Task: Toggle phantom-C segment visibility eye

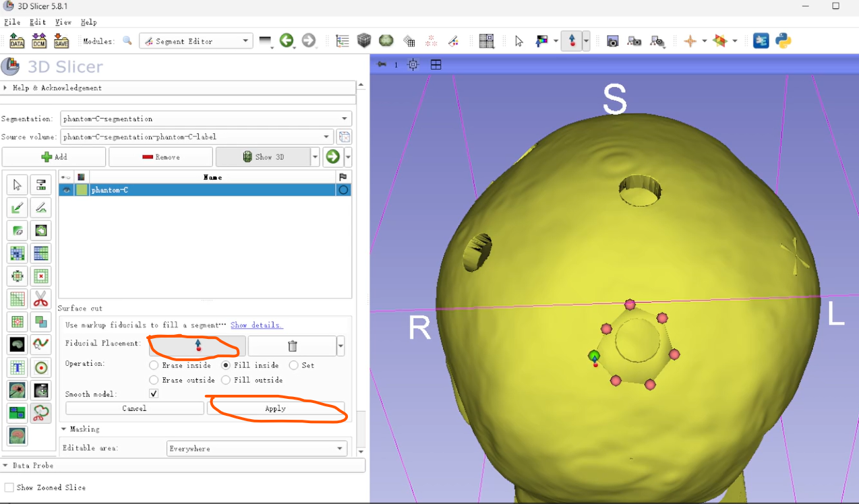Action: pos(66,190)
